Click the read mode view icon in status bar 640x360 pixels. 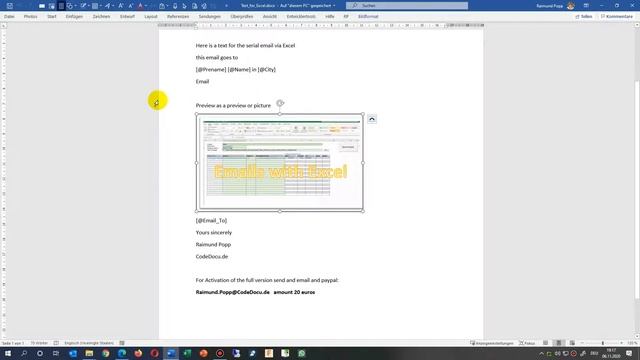546,343
